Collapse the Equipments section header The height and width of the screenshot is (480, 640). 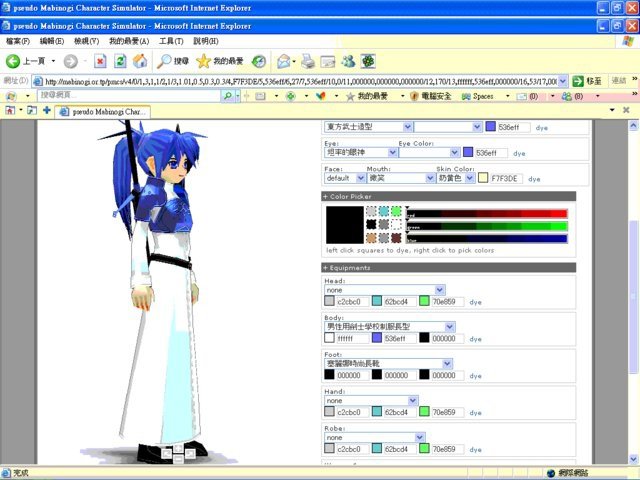pos(449,268)
